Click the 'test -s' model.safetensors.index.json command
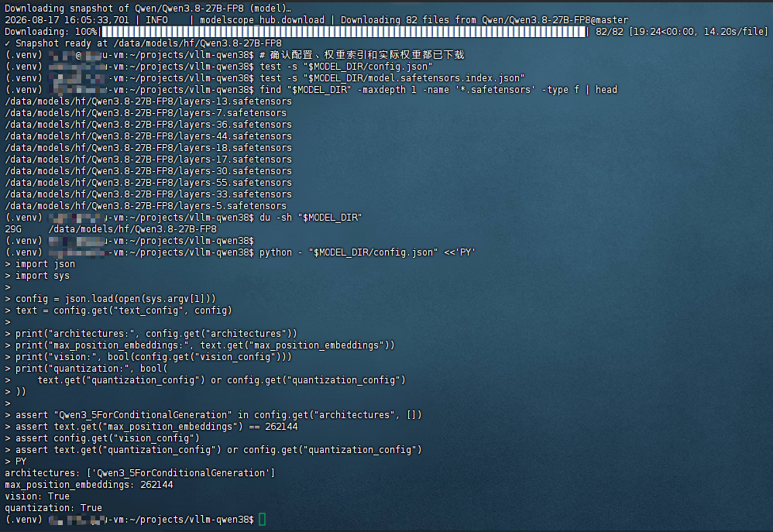 click(x=393, y=78)
